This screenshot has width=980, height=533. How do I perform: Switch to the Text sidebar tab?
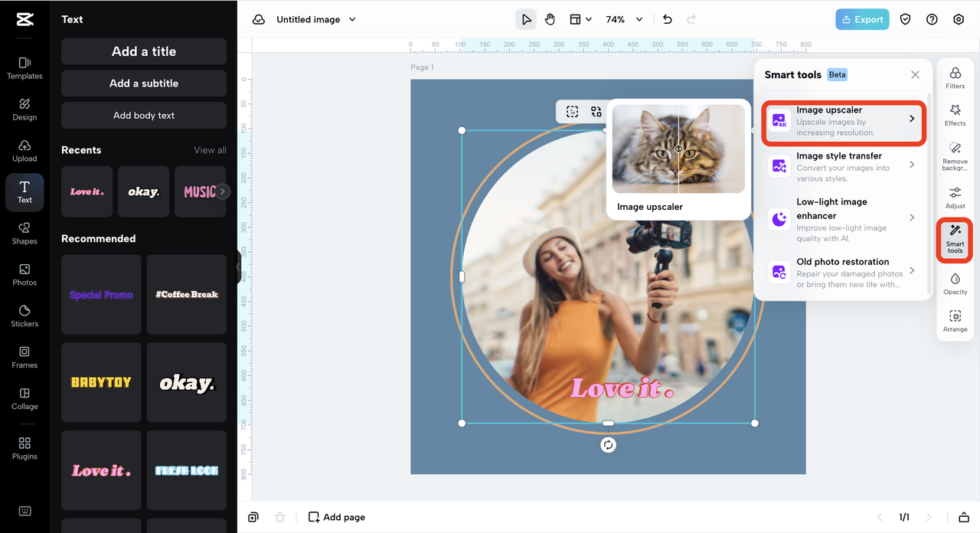click(x=24, y=191)
